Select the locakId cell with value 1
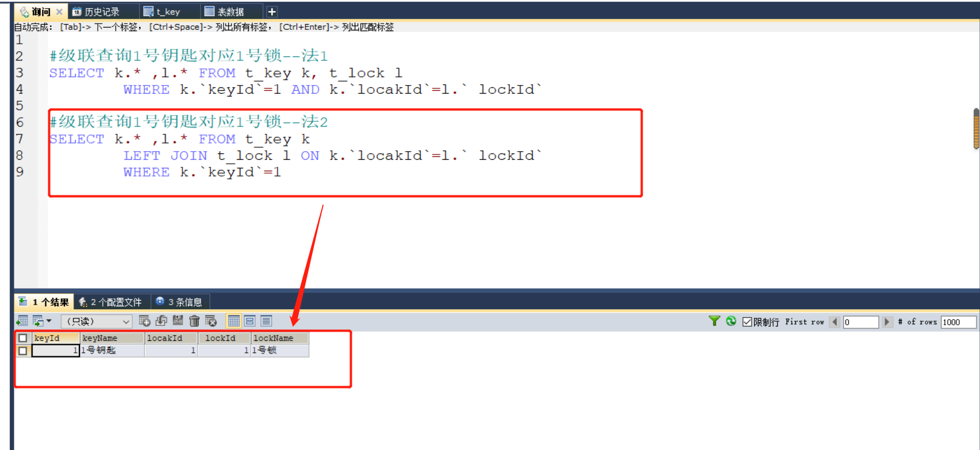980x450 pixels. 171,351
